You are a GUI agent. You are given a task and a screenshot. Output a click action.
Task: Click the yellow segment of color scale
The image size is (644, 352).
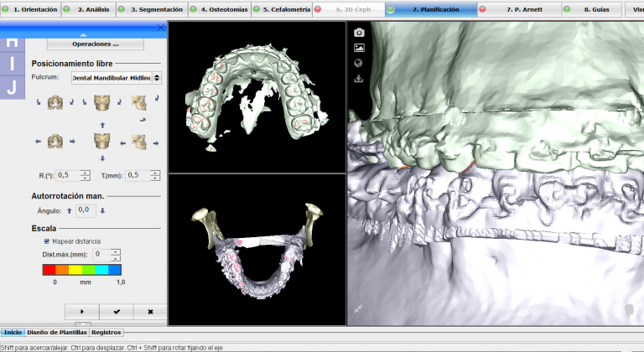[75, 269]
